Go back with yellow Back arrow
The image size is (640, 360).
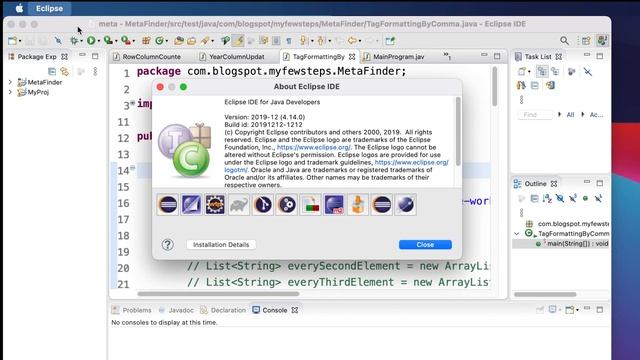pyautogui.click(x=352, y=41)
